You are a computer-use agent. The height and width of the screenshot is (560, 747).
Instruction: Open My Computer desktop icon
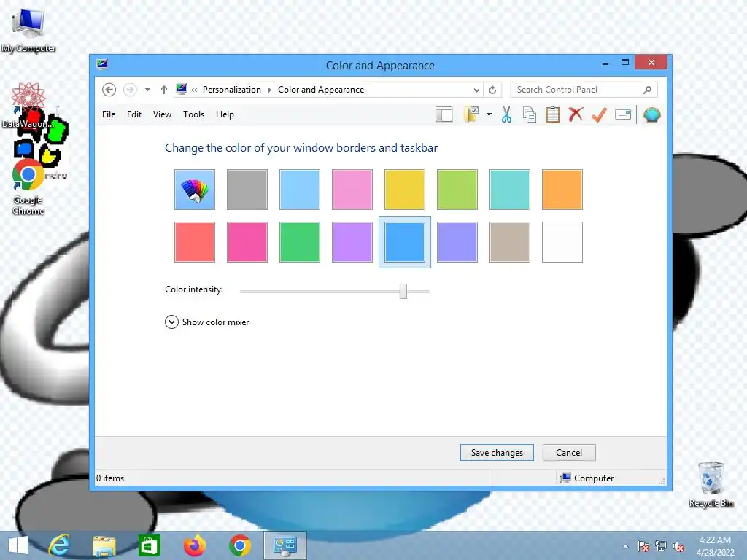(28, 31)
